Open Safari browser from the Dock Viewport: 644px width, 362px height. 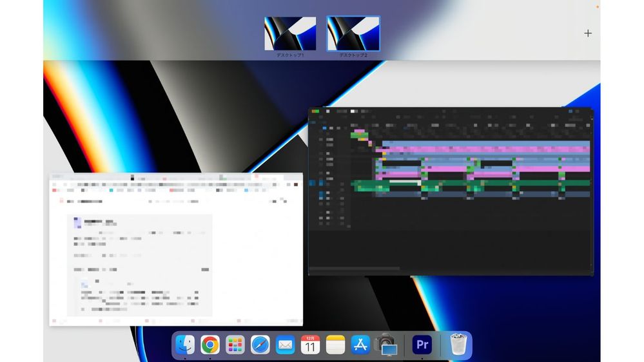point(260,345)
